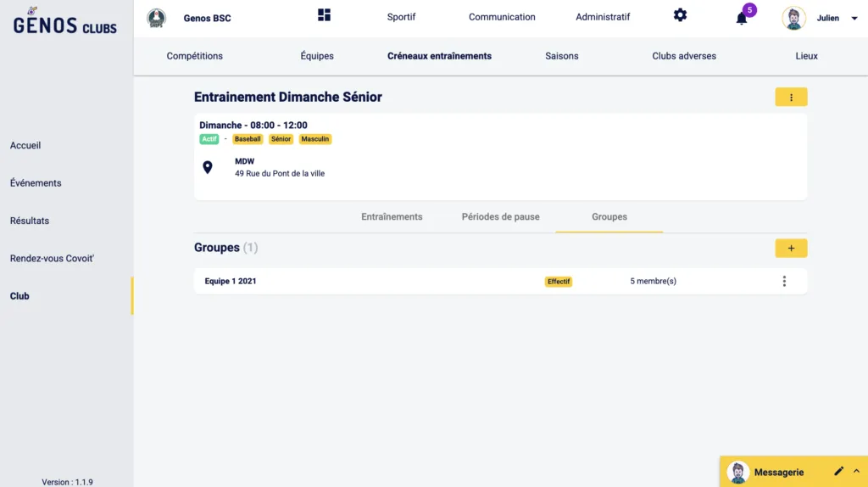The width and height of the screenshot is (868, 487).
Task: Open the Sportif menu
Action: click(401, 17)
